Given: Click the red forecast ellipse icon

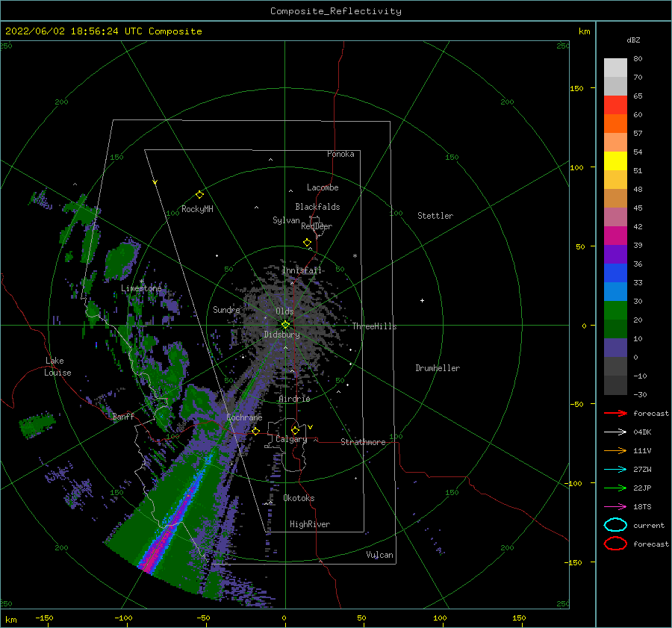Looking at the screenshot, I should click(615, 544).
